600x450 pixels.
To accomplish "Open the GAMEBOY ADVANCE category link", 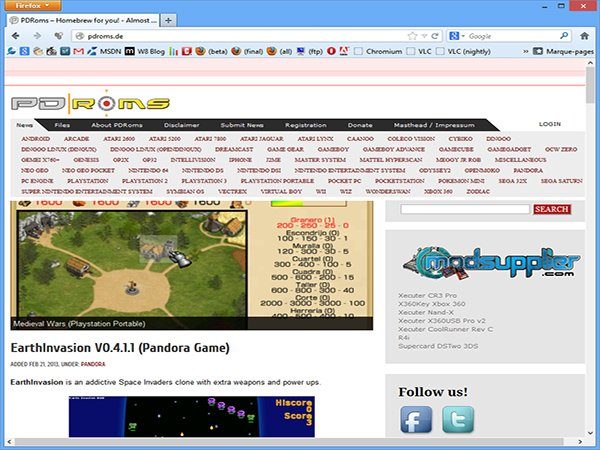I will click(x=394, y=149).
